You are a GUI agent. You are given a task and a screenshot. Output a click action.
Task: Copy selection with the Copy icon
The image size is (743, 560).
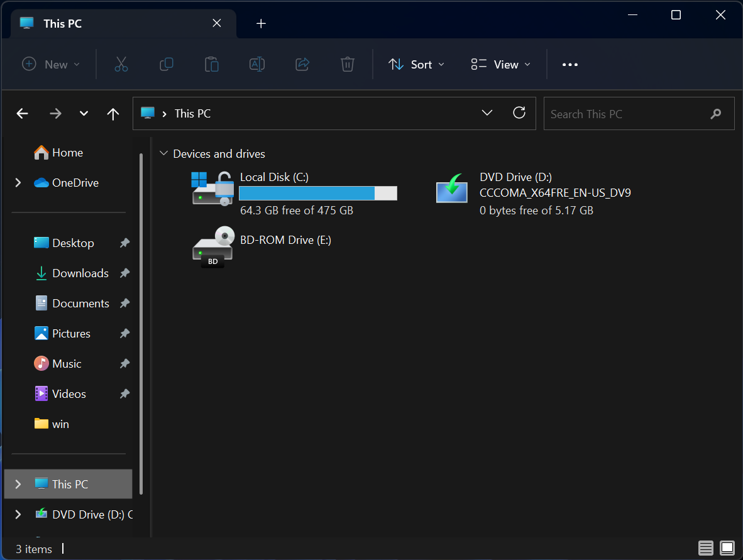point(166,64)
